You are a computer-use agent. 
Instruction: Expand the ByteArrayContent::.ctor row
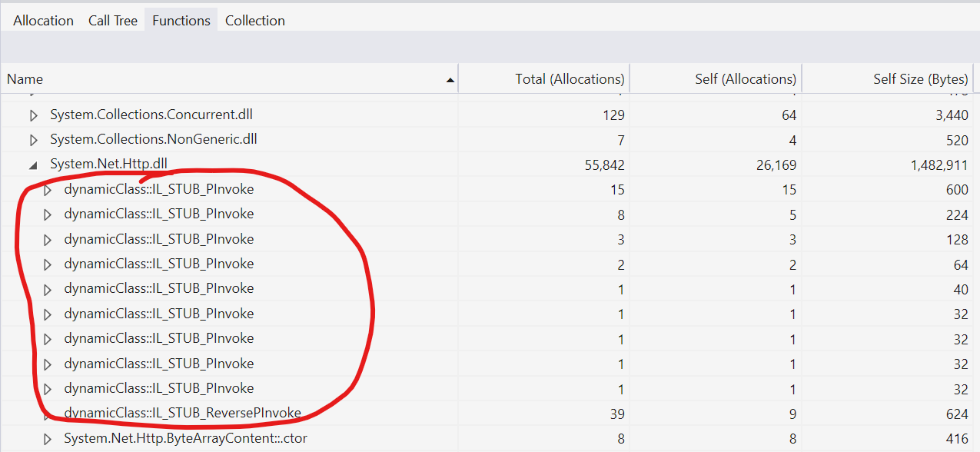pyautogui.click(x=47, y=439)
